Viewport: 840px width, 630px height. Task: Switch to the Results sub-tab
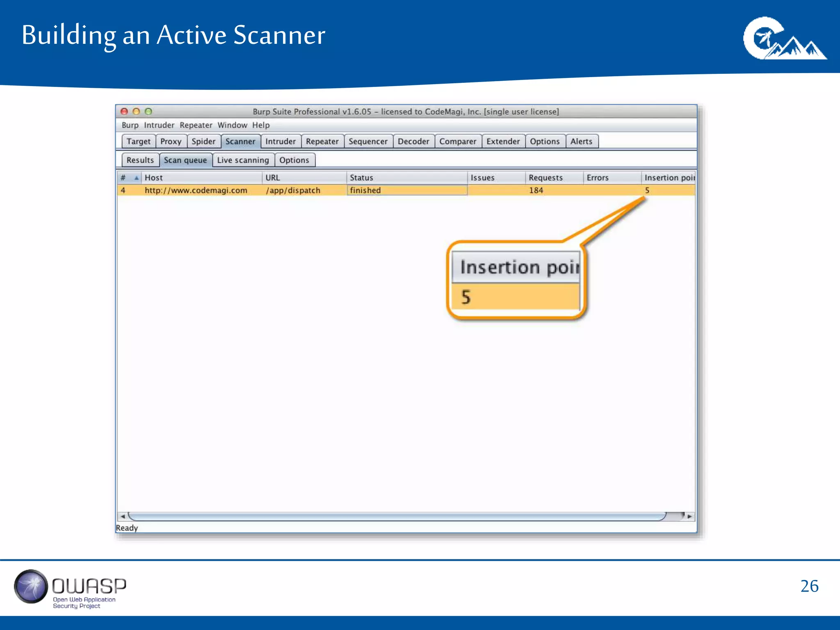140,160
